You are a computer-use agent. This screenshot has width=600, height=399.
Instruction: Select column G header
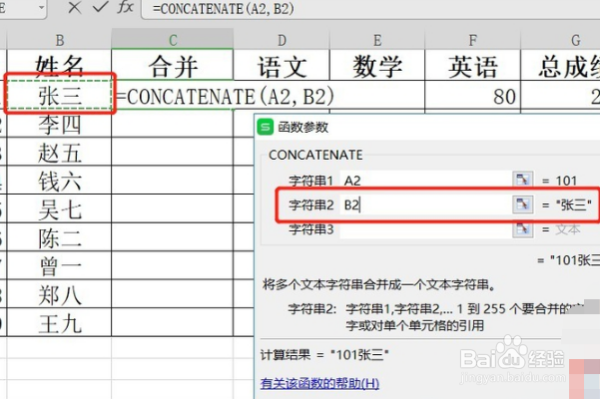click(561, 40)
